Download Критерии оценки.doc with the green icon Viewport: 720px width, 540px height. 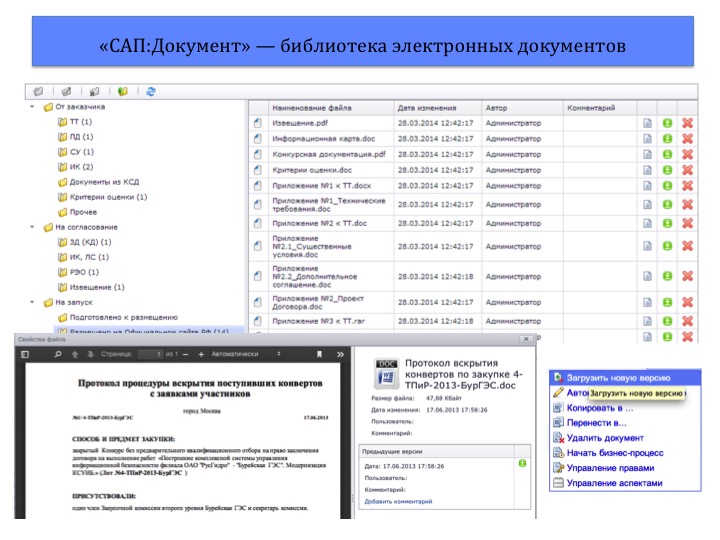(x=667, y=170)
